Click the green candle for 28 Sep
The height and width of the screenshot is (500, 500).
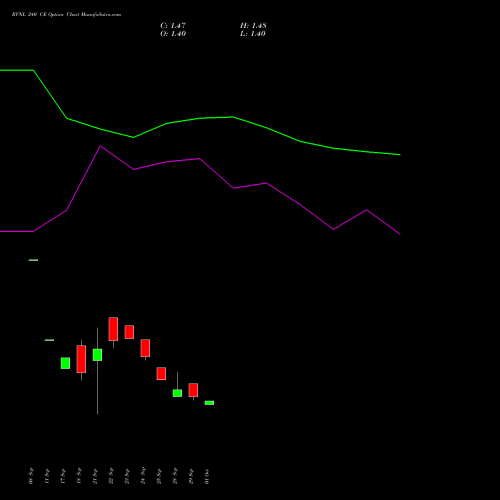177,393
